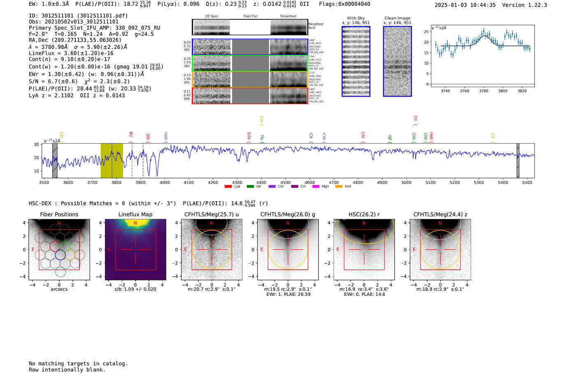Select the blue-bordered fiber cutout row
This screenshot has width=576, height=392.
pos(250,47)
